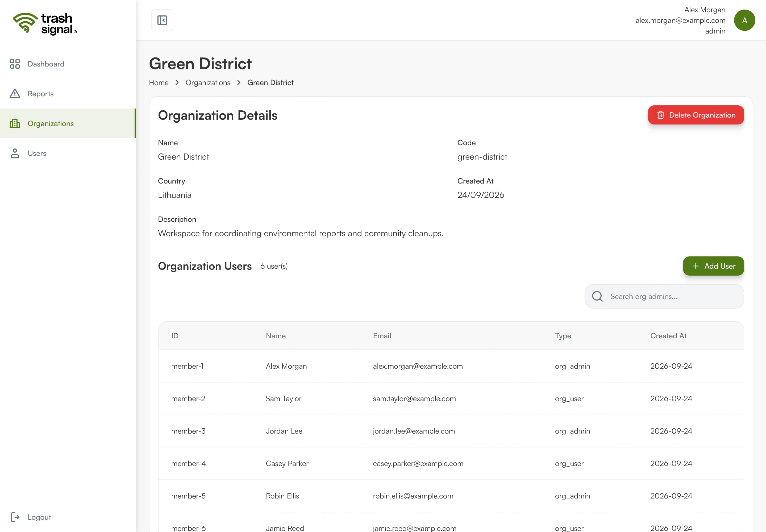
Task: Click Alex Morgan's org_admin type cell
Action: [x=572, y=366]
